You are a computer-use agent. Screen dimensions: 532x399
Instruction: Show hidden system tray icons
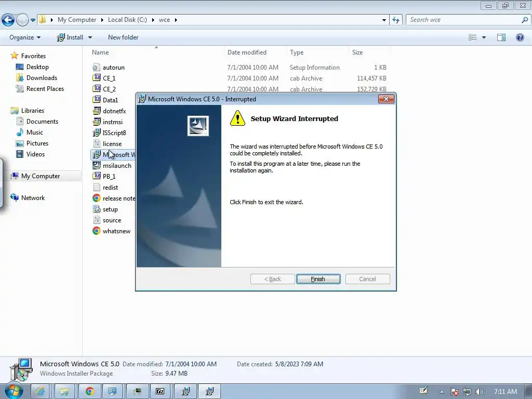(442, 392)
